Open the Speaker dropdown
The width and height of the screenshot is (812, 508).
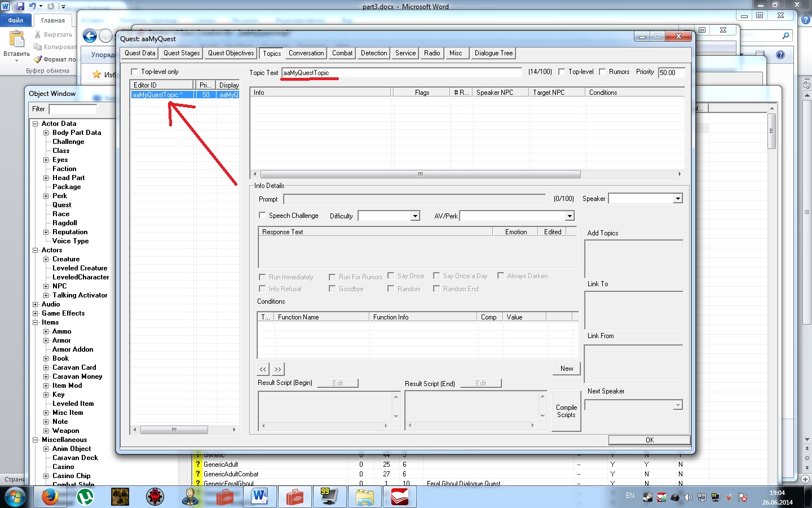pyautogui.click(x=678, y=199)
